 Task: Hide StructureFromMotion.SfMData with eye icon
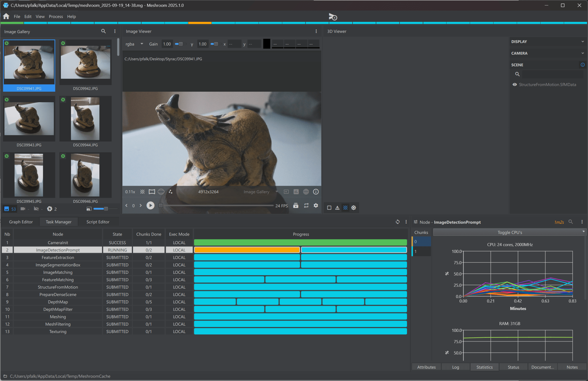[x=515, y=84]
